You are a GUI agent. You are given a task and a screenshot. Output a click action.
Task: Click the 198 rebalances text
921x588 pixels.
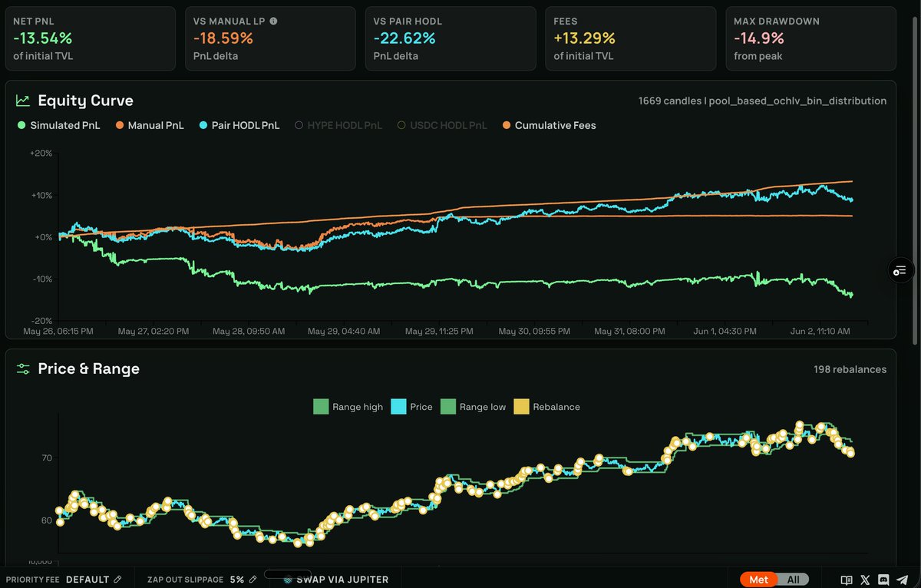click(850, 369)
